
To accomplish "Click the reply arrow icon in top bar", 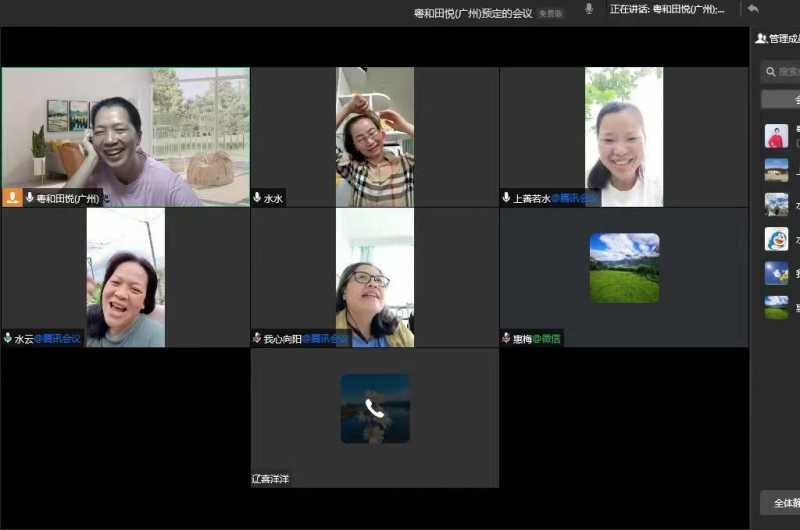I will pyautogui.click(x=753, y=9).
